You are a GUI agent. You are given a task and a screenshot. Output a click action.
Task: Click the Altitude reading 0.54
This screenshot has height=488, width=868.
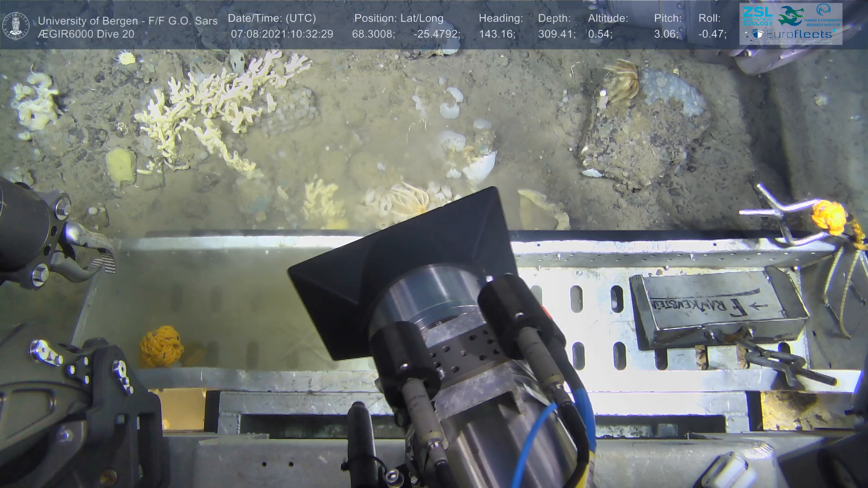pyautogui.click(x=599, y=34)
